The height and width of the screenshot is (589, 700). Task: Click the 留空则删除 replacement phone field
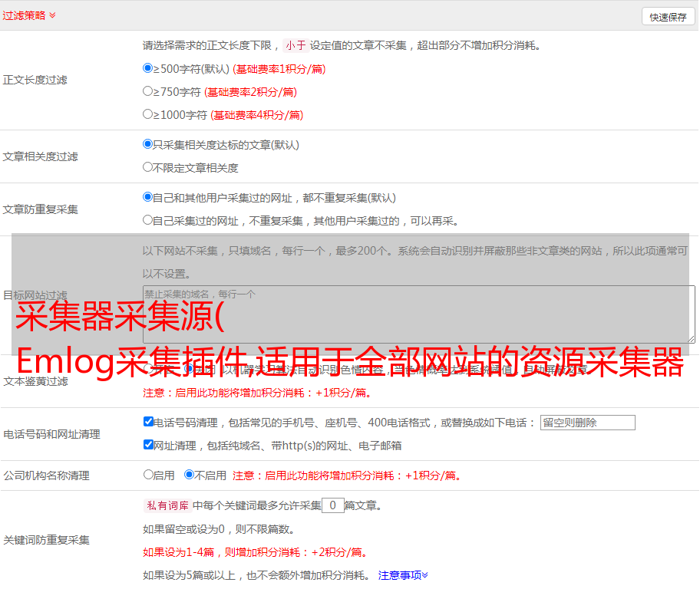pyautogui.click(x=587, y=423)
